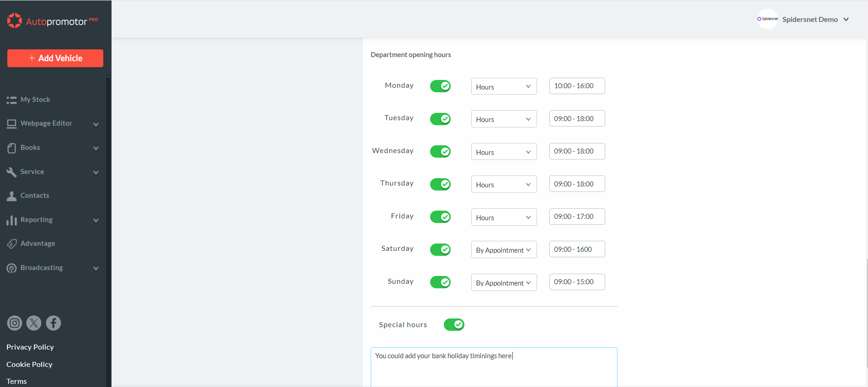Expand the Webpage Editor menu
The image size is (868, 387).
[96, 124]
